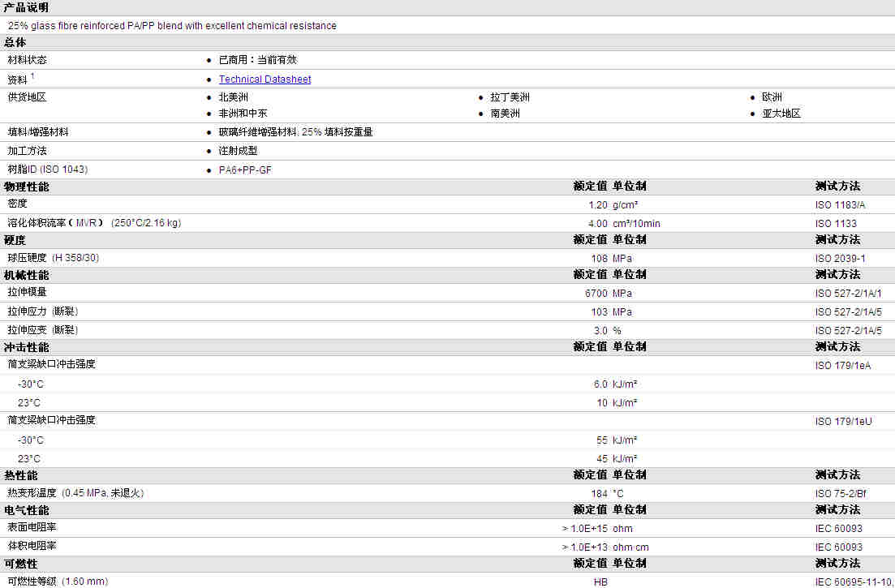
Task: Select the '北美洲' region entry
Action: [233, 97]
